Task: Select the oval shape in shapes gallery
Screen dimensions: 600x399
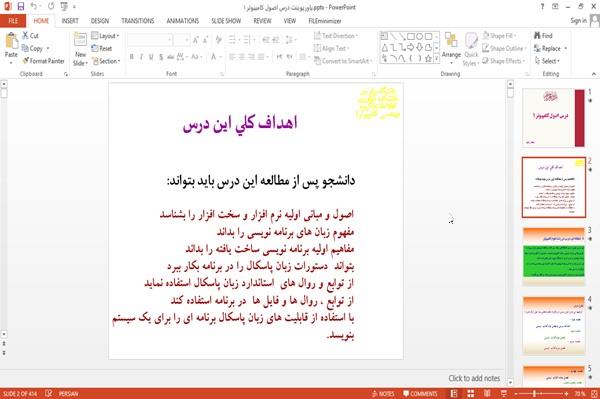Action: pos(419,36)
